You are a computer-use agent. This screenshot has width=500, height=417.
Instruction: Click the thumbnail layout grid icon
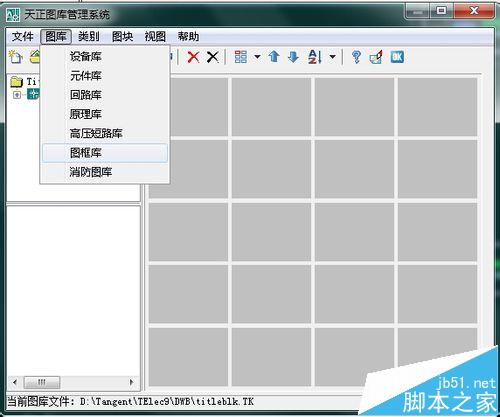pos(241,57)
